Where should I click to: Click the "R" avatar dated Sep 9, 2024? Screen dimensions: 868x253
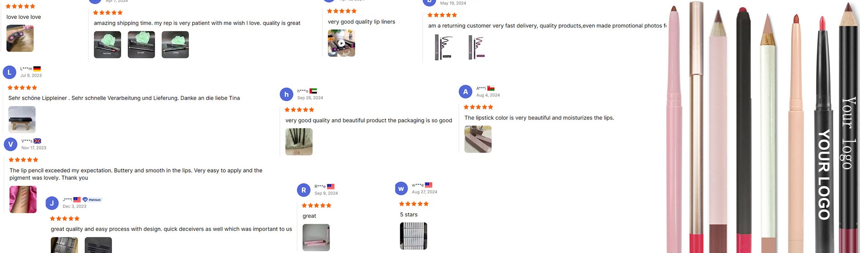point(304,190)
